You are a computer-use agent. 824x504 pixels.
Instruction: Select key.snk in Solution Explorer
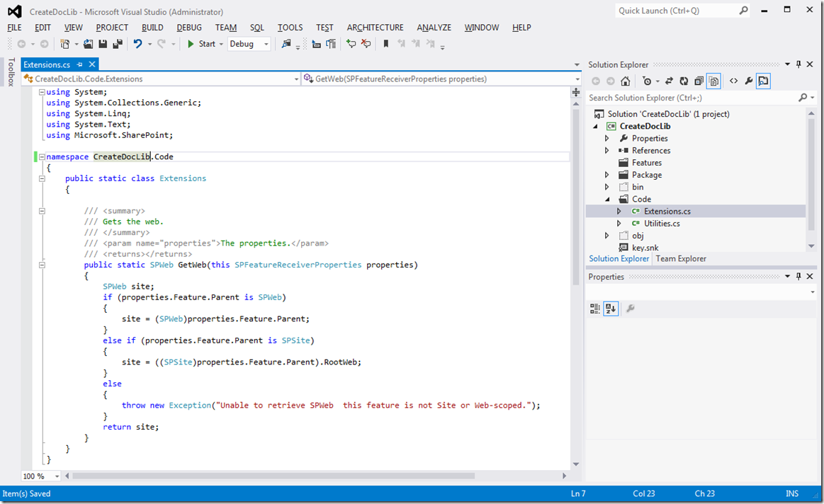(645, 248)
